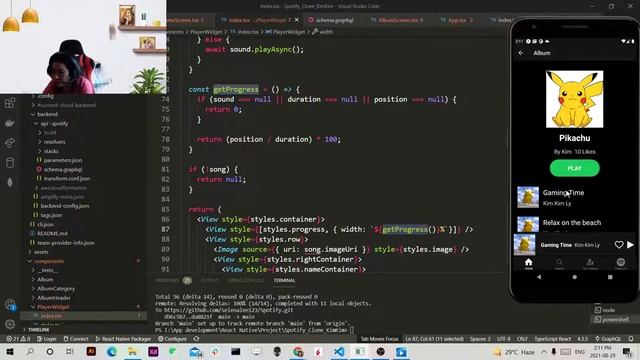Open README.md in the explorer
Image resolution: width=640 pixels, height=360 pixels.
[x=52, y=233]
